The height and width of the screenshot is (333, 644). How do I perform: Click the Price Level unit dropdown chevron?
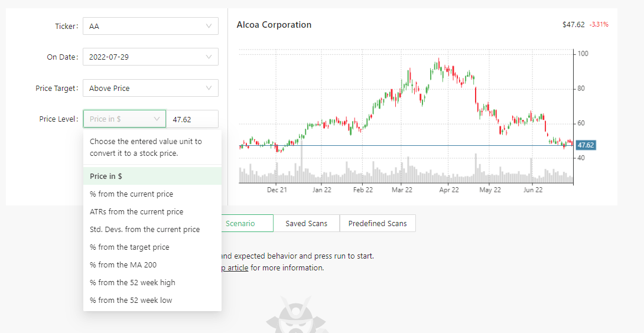point(157,119)
